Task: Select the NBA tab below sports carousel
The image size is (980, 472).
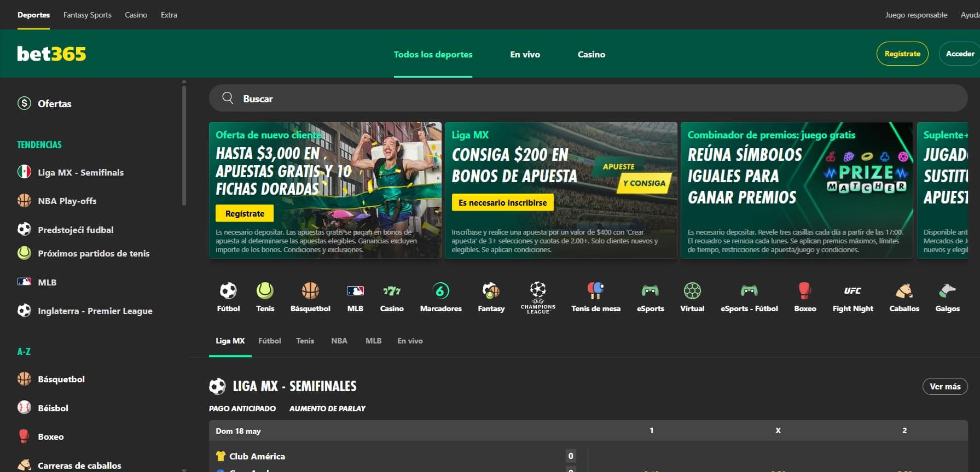Action: point(339,341)
